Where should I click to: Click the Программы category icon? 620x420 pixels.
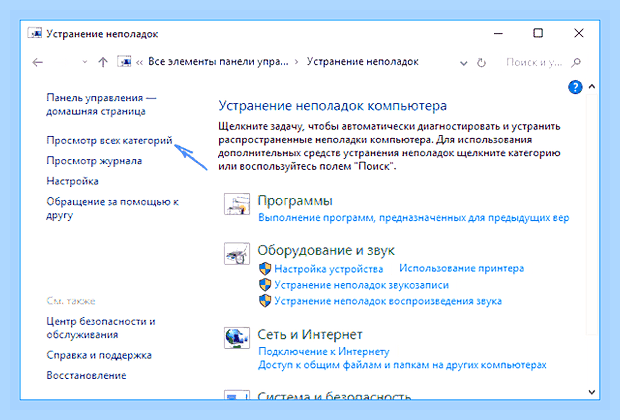237,204
